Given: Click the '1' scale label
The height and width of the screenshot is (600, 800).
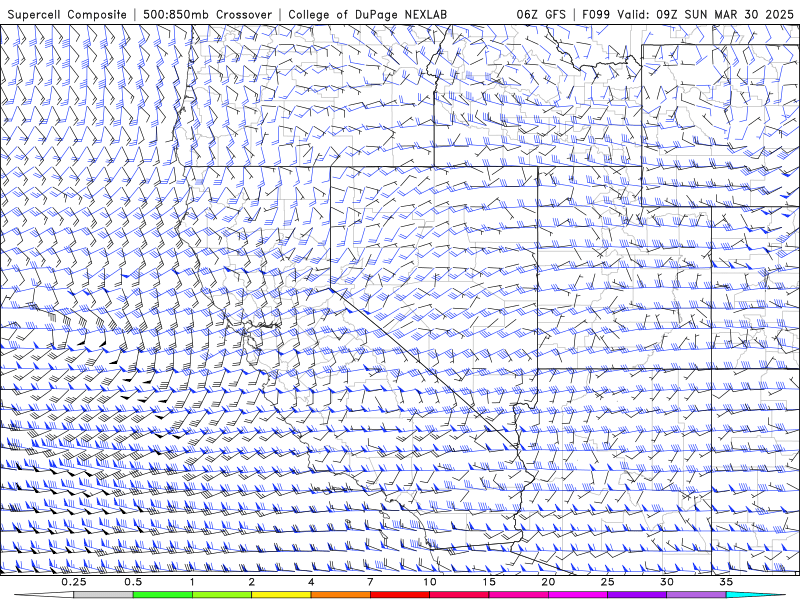Looking at the screenshot, I should coord(192,582).
